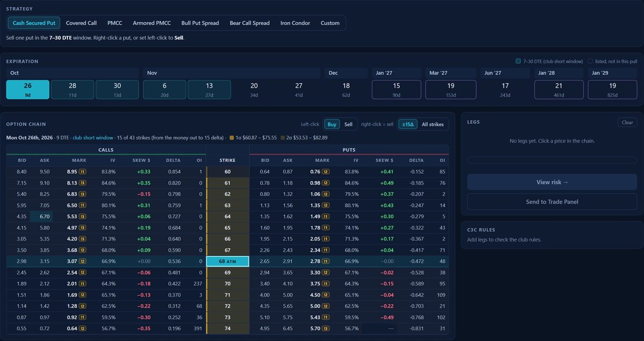Click the badge beside the 8.95 call mark
The image size is (644, 341).
pos(83,172)
